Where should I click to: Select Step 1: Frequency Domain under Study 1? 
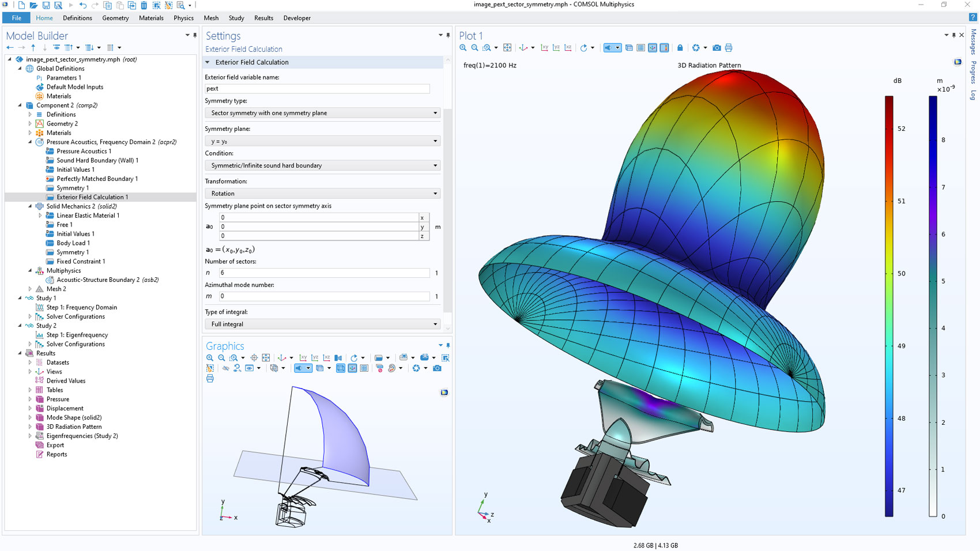[x=81, y=308]
